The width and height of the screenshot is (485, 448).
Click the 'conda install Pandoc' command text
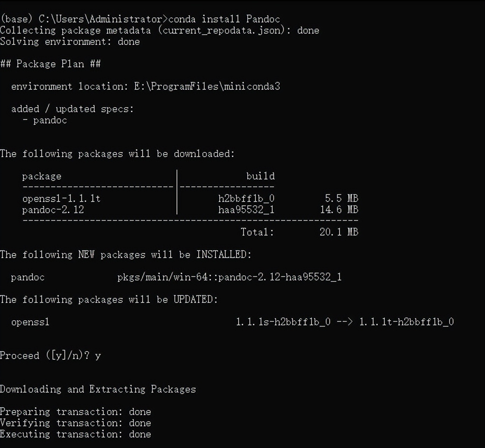tap(224, 19)
